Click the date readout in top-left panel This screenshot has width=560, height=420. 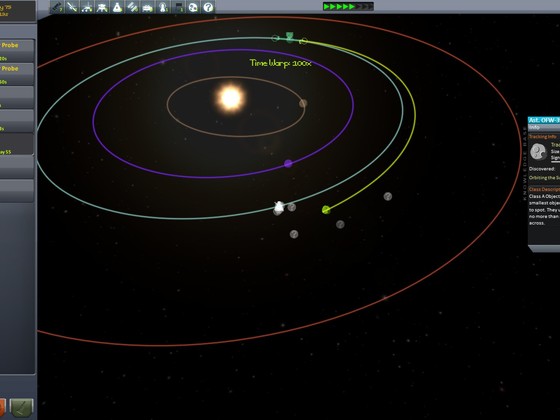(6, 10)
